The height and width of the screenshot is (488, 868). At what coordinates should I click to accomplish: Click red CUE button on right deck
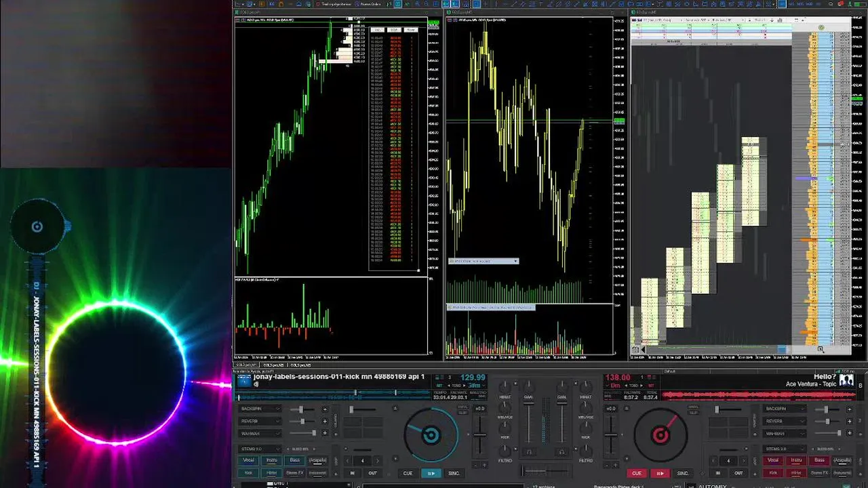pyautogui.click(x=637, y=473)
